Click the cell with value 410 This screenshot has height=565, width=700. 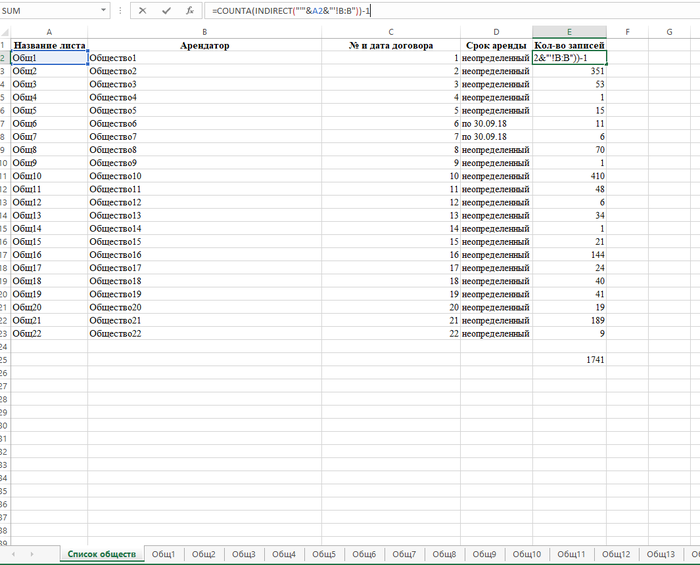(x=569, y=176)
